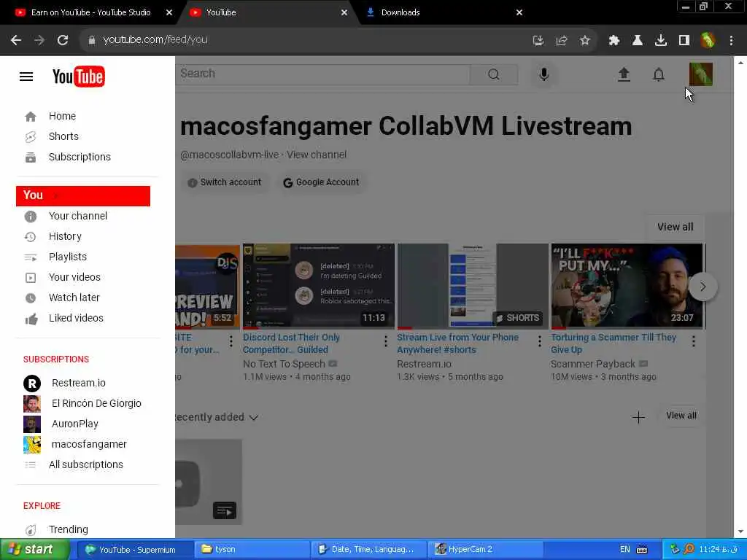747x560 pixels.
Task: Open Watch later list
Action: click(74, 298)
